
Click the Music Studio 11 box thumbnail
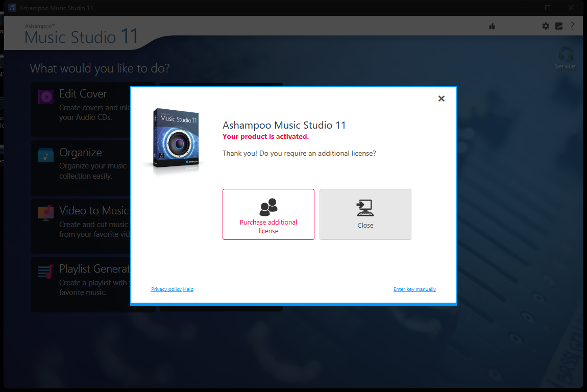point(176,138)
